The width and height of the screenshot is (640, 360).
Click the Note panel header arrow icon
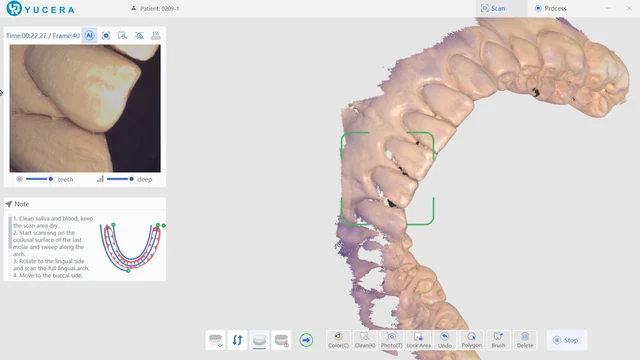(9, 204)
